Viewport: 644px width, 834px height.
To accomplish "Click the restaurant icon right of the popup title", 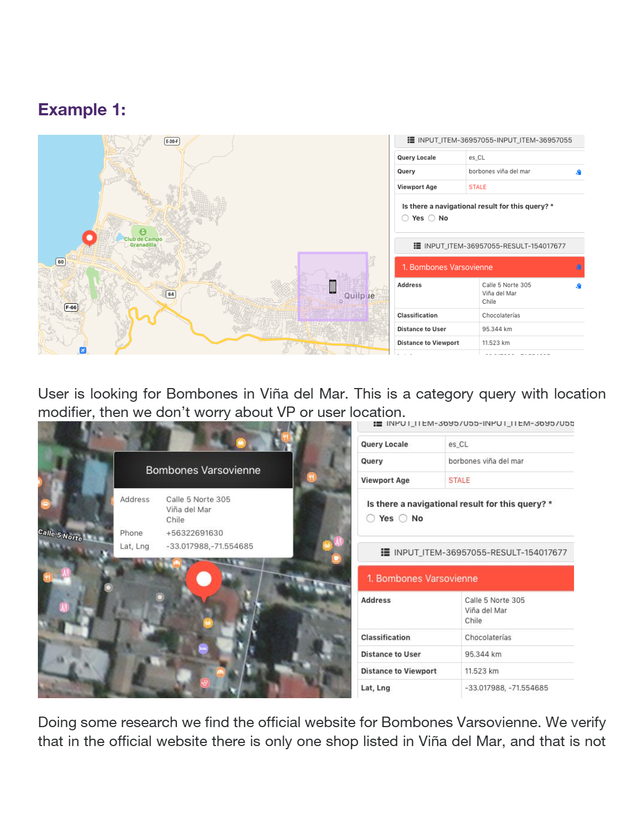I will click(x=311, y=478).
